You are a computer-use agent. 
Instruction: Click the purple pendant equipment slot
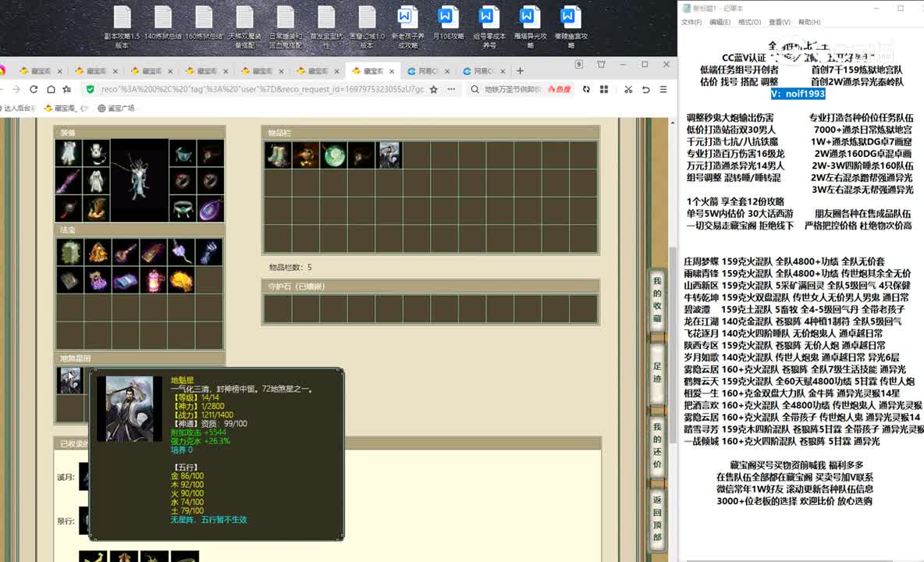point(211,208)
